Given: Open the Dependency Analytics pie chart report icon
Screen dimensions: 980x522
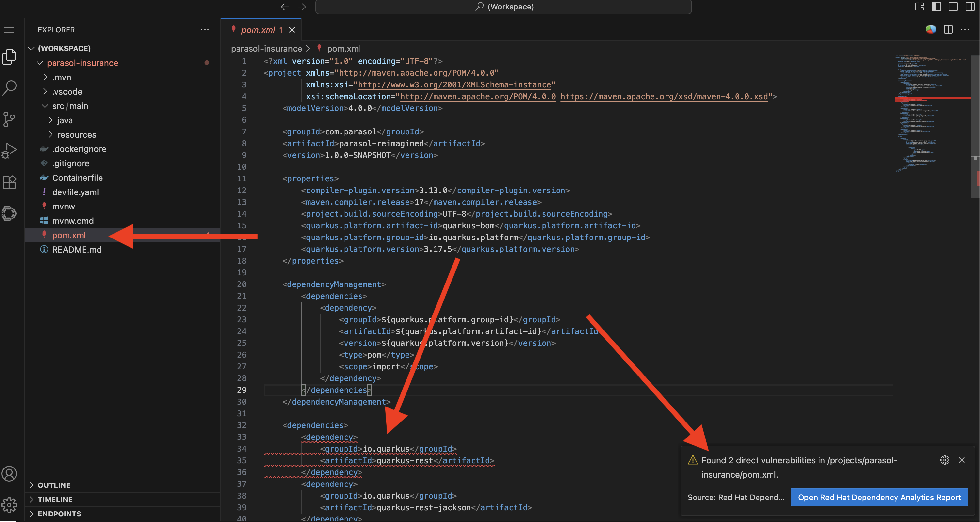Looking at the screenshot, I should [930, 29].
